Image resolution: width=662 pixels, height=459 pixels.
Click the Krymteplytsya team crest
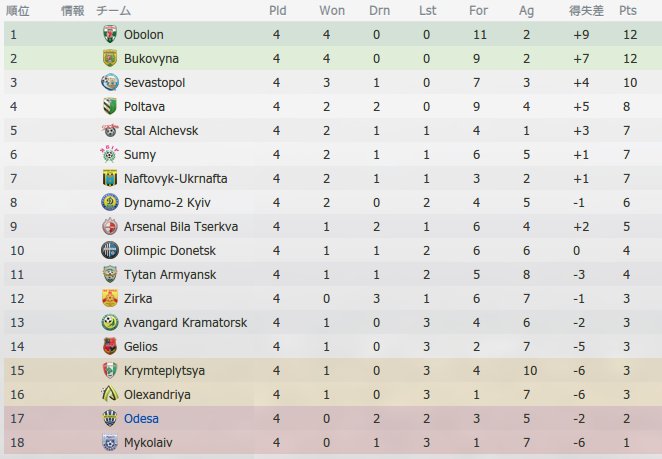coord(110,370)
